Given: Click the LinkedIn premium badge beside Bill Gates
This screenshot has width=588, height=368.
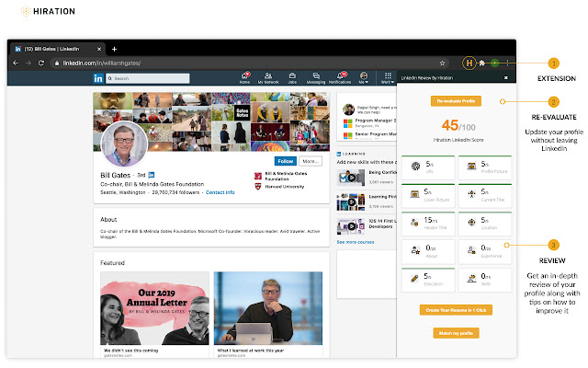Looking at the screenshot, I should click(x=152, y=175).
